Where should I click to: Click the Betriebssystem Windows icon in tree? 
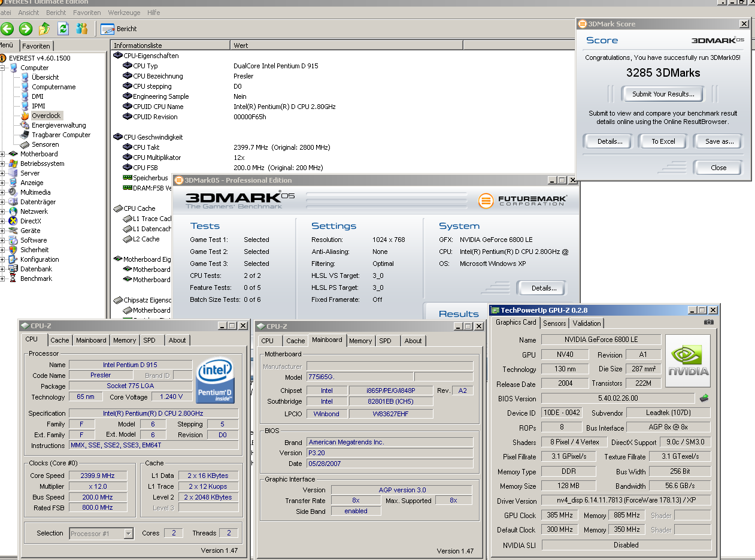click(14, 164)
